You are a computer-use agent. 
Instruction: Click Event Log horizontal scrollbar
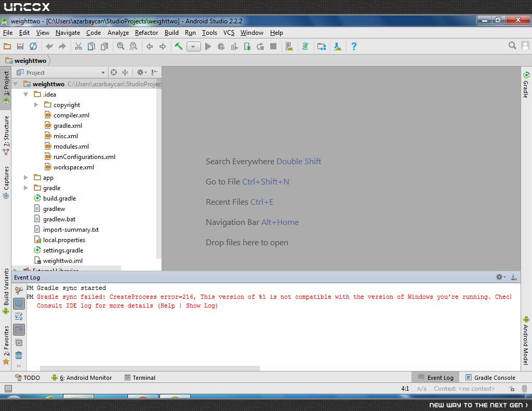(150, 368)
